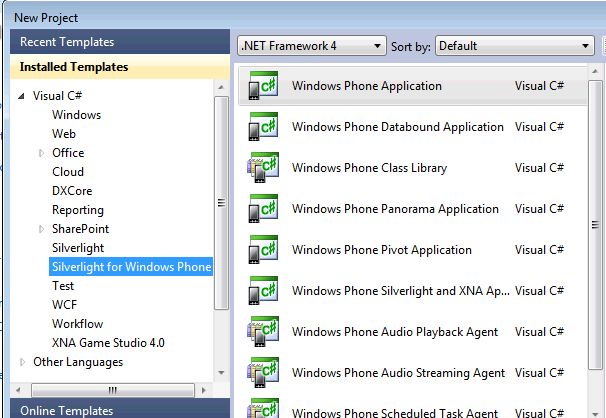
Task: Select the Web category
Action: tap(64, 134)
